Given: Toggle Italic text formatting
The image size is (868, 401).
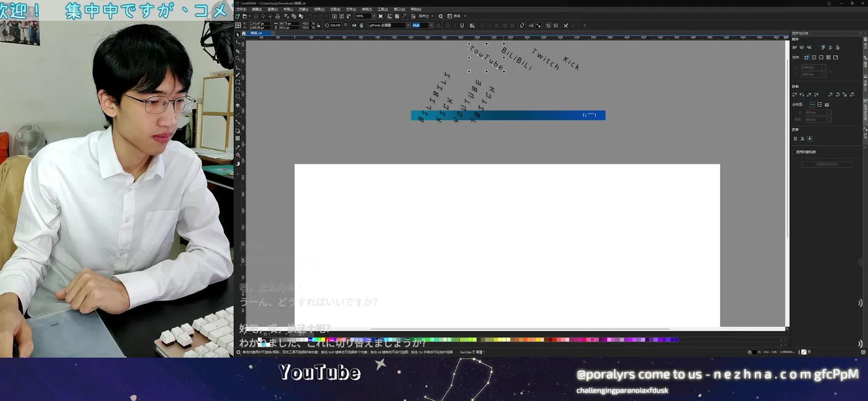Looking at the screenshot, I should pyautogui.click(x=455, y=25).
